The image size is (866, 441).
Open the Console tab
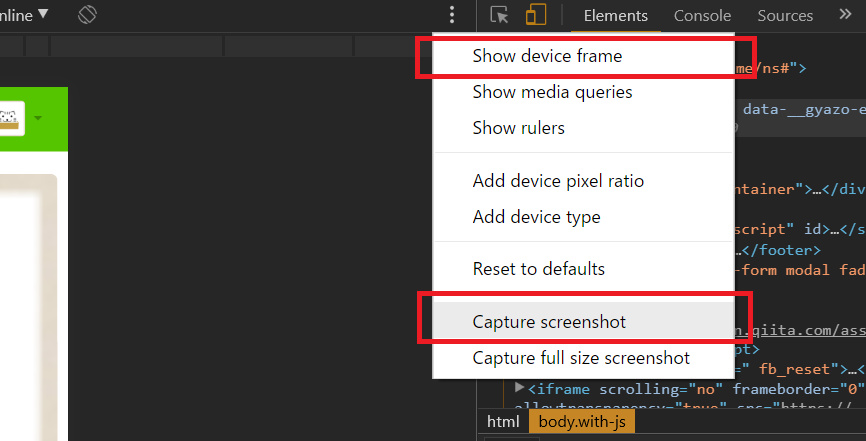click(702, 15)
